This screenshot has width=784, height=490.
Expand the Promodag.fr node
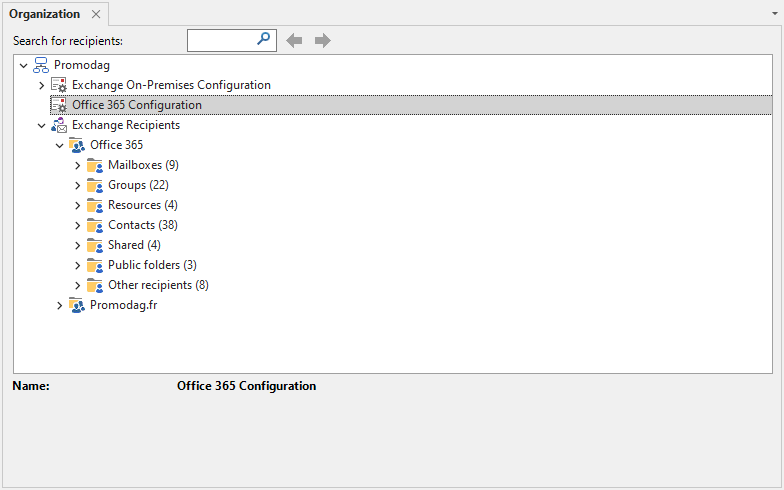click(60, 306)
